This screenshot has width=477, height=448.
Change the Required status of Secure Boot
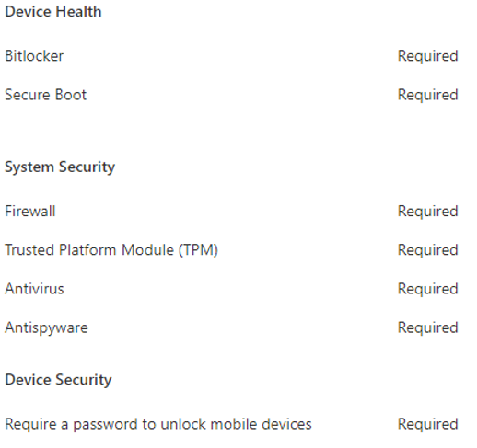click(427, 95)
